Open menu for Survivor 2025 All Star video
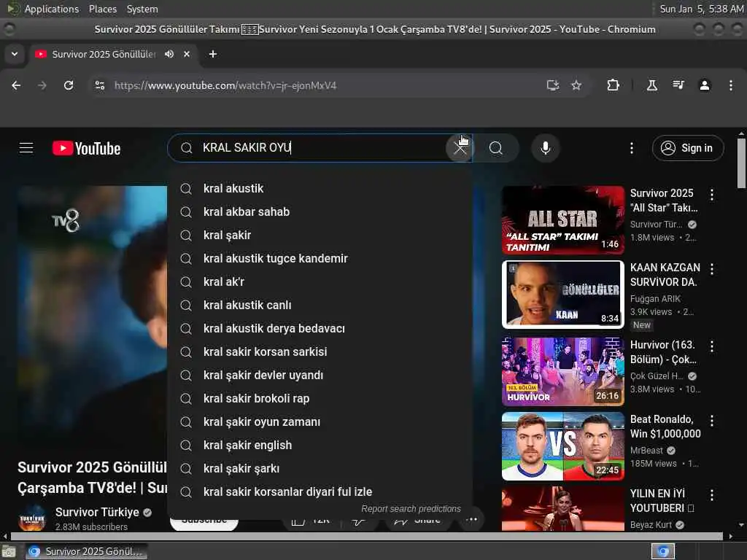The width and height of the screenshot is (747, 560). (712, 194)
